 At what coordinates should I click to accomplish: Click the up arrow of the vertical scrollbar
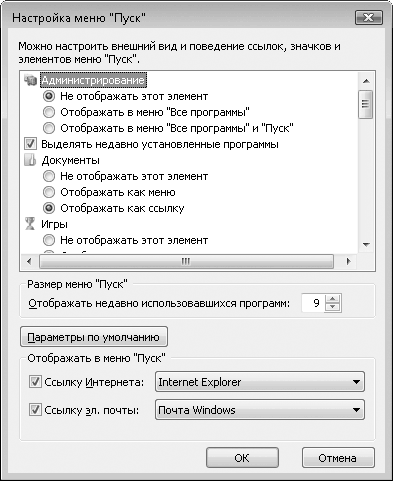366,81
